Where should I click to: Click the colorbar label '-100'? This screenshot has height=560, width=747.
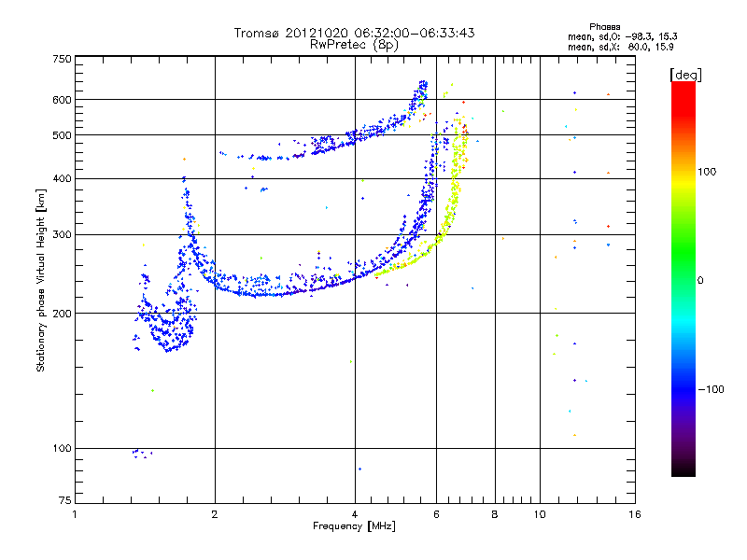click(x=712, y=389)
